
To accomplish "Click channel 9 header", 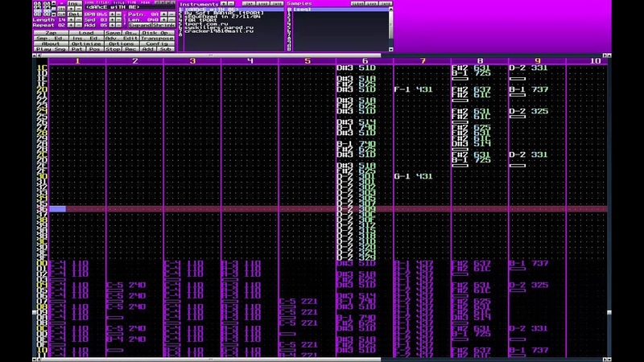I will [x=538, y=61].
